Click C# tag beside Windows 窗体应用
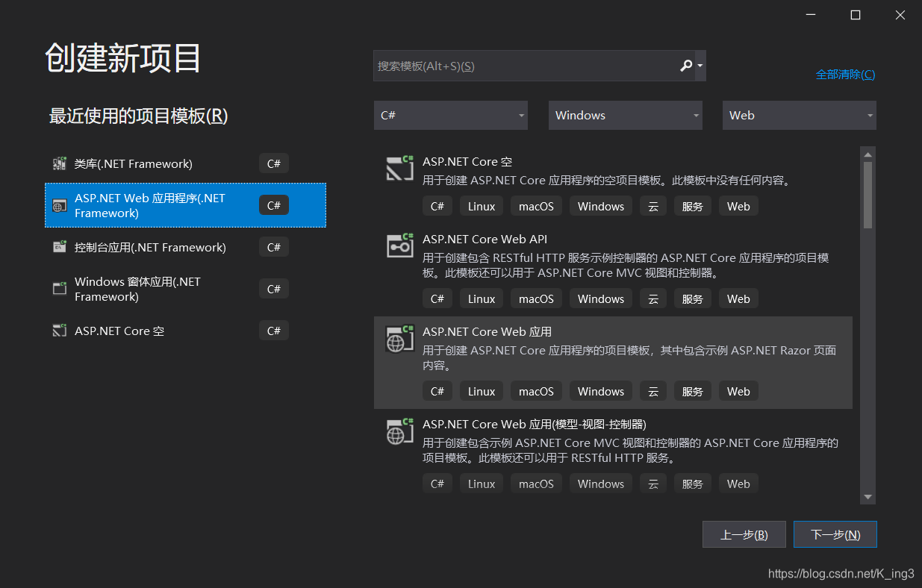The width and height of the screenshot is (922, 588). tap(274, 289)
